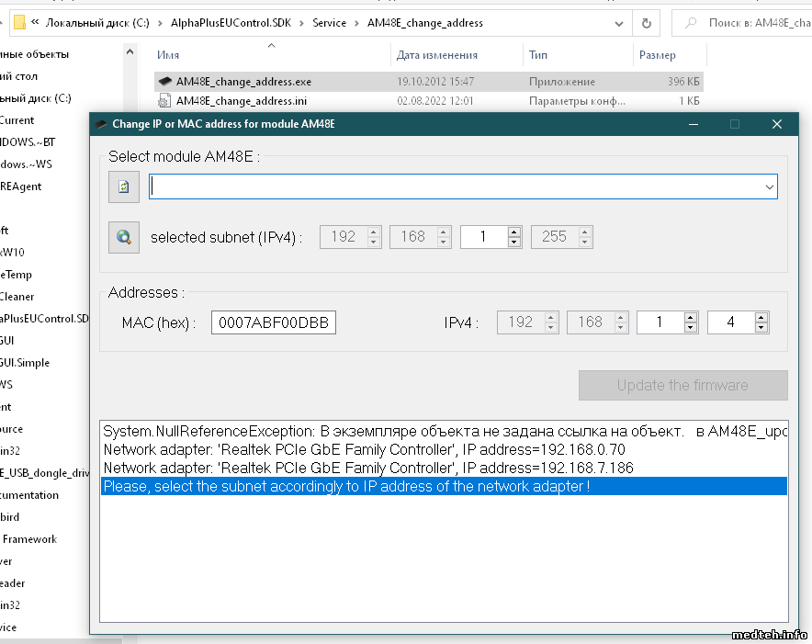This screenshot has height=644, width=812.
Task: Decrease the third octet of selected subnet
Action: tap(514, 243)
